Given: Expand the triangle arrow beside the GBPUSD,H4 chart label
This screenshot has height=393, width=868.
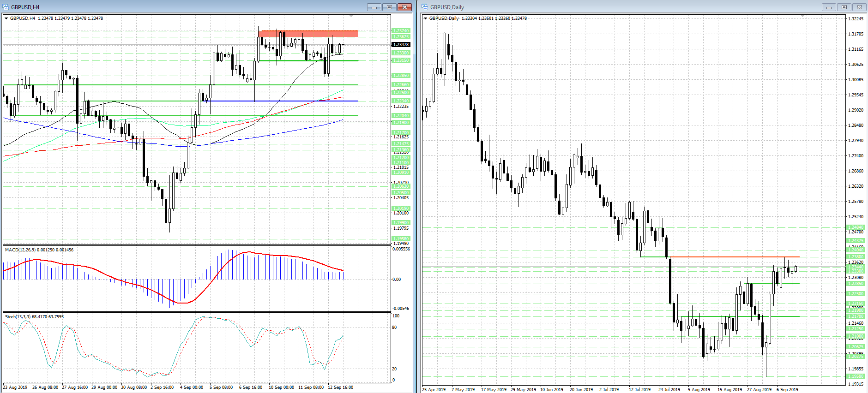Looking at the screenshot, I should coord(6,18).
